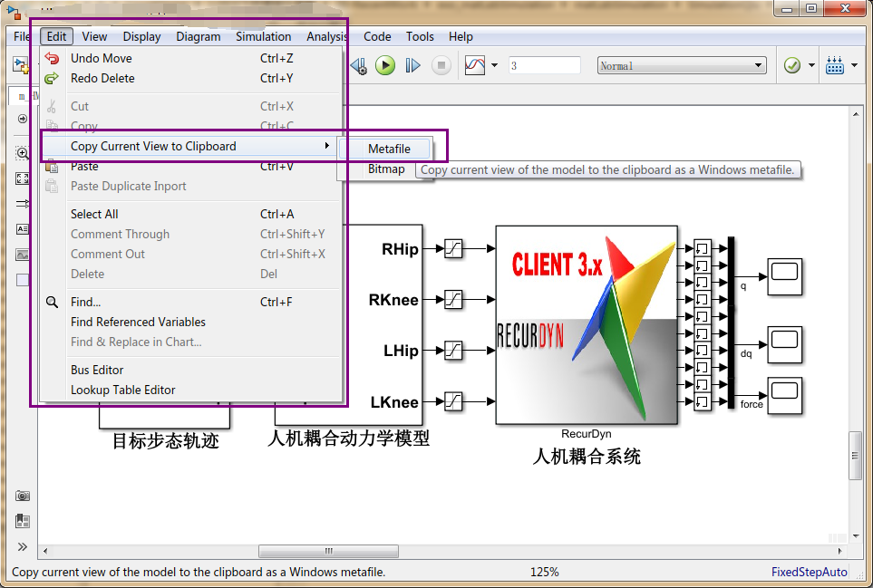The width and height of the screenshot is (873, 588).
Task: Click the LKnee saturation block
Action: [x=453, y=401]
